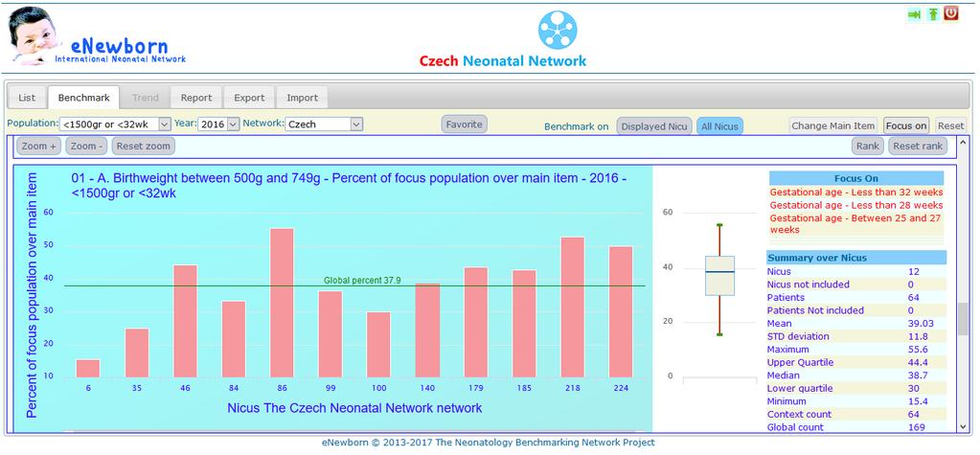Click the 'Upper Quartile' row
980x455 pixels.
point(856,362)
